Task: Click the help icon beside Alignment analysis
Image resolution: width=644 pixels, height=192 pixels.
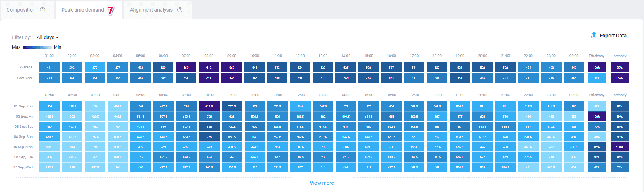Action: [x=180, y=10]
